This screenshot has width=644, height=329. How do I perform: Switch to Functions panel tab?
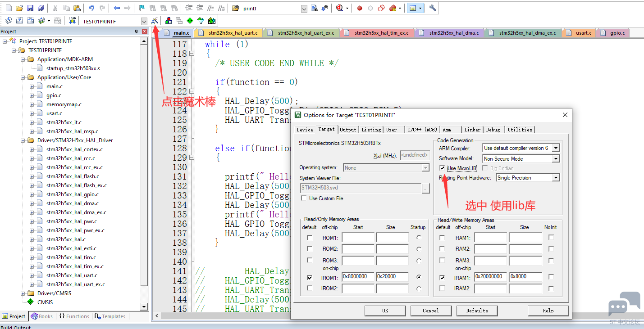(74, 316)
